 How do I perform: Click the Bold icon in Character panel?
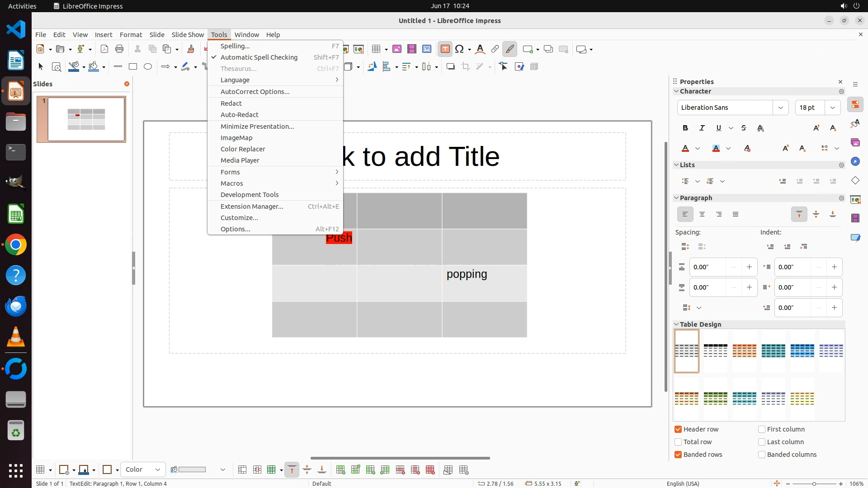coord(685,128)
